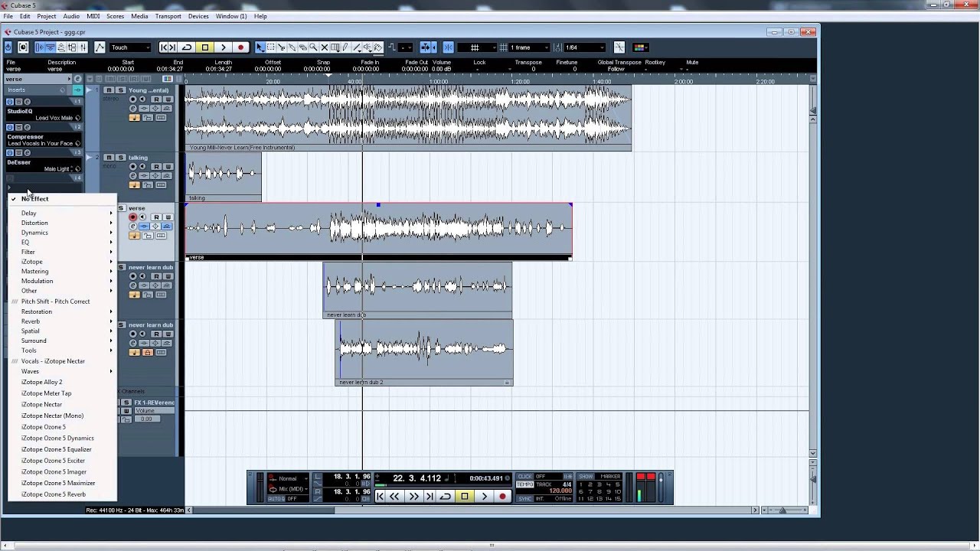980x551 pixels.
Task: Click Fast Forward in transport panel
Action: click(414, 496)
